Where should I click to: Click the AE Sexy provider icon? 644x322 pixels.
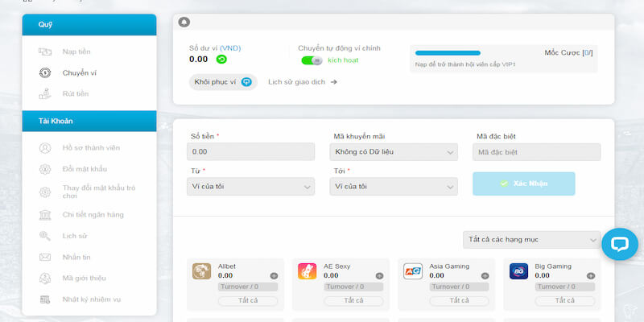[308, 271]
